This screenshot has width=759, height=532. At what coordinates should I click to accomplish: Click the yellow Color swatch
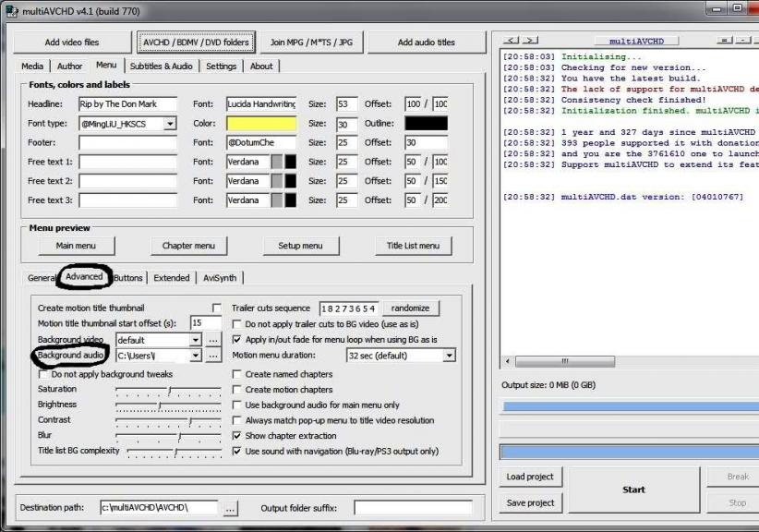click(x=261, y=123)
